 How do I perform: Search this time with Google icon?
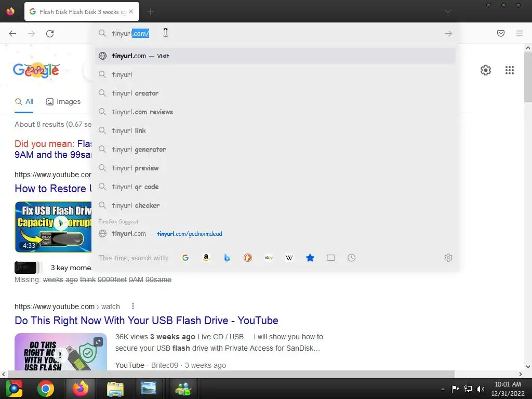(185, 258)
